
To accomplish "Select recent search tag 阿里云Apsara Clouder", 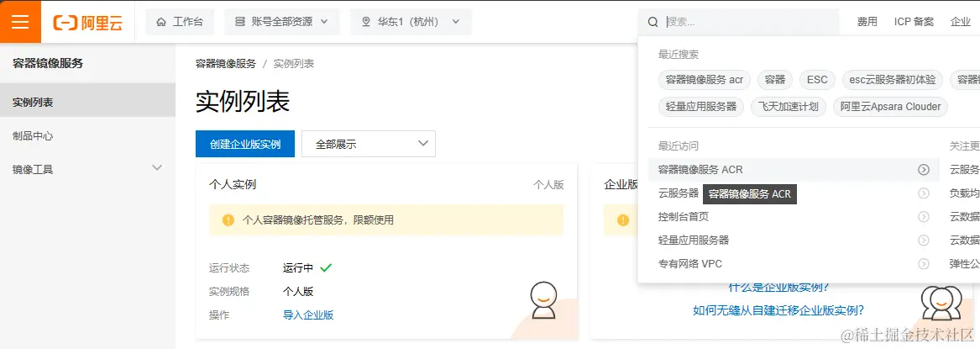I will (891, 106).
